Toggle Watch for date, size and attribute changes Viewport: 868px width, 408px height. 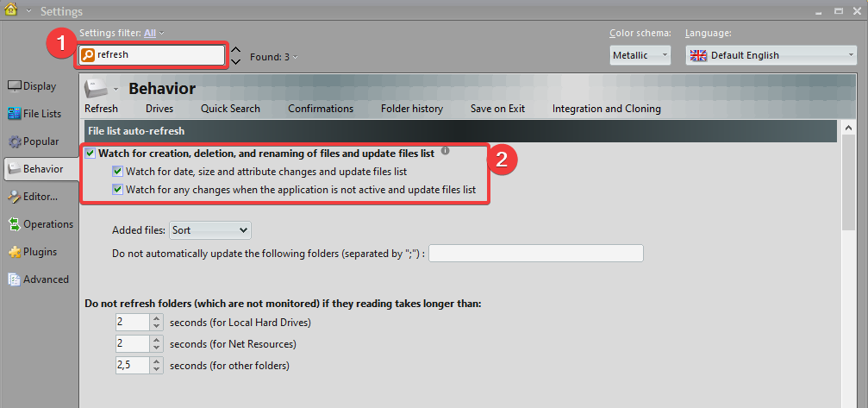click(118, 172)
